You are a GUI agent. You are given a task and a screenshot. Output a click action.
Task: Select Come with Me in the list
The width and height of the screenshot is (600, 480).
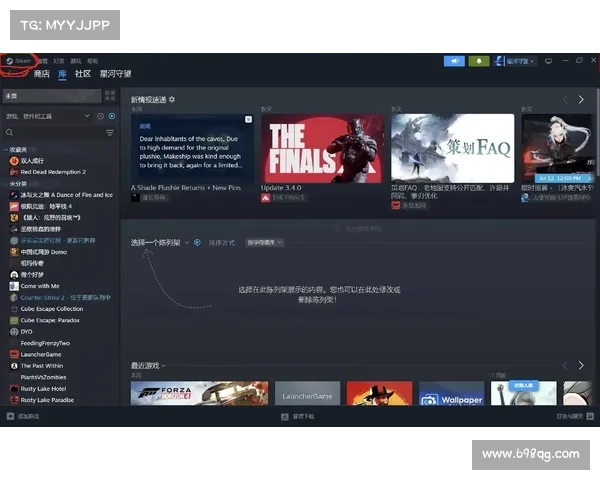pyautogui.click(x=40, y=286)
